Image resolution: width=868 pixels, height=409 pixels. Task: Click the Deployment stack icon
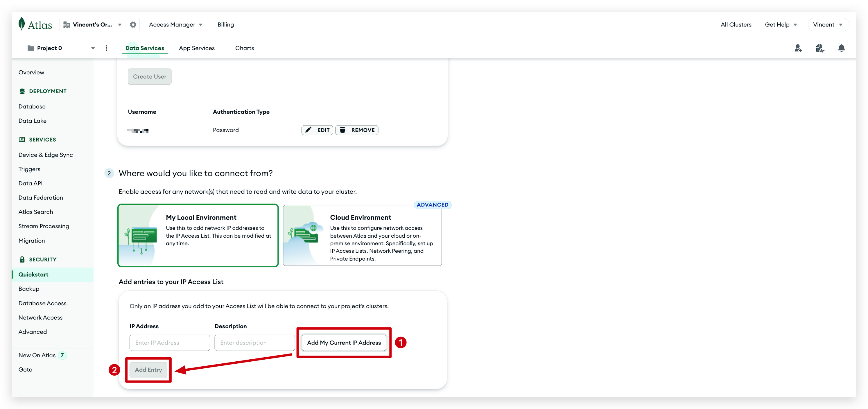pyautogui.click(x=22, y=91)
